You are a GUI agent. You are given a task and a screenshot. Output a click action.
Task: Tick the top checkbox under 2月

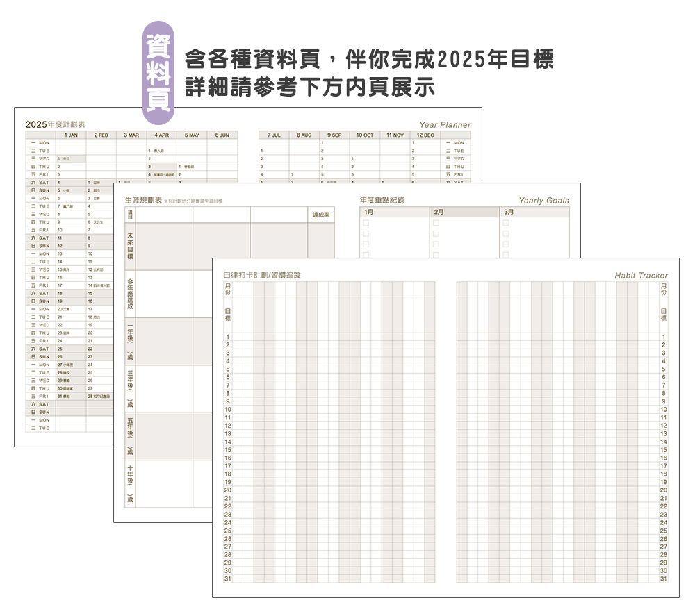(x=436, y=223)
